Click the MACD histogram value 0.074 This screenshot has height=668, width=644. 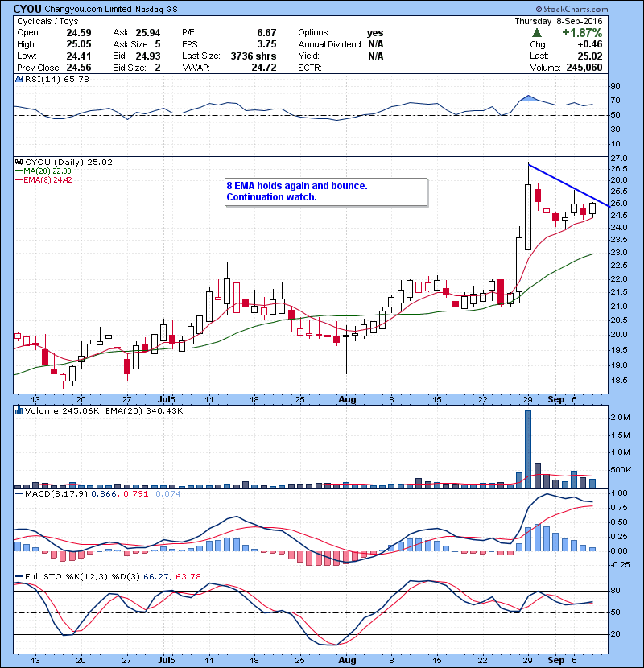[x=168, y=494]
